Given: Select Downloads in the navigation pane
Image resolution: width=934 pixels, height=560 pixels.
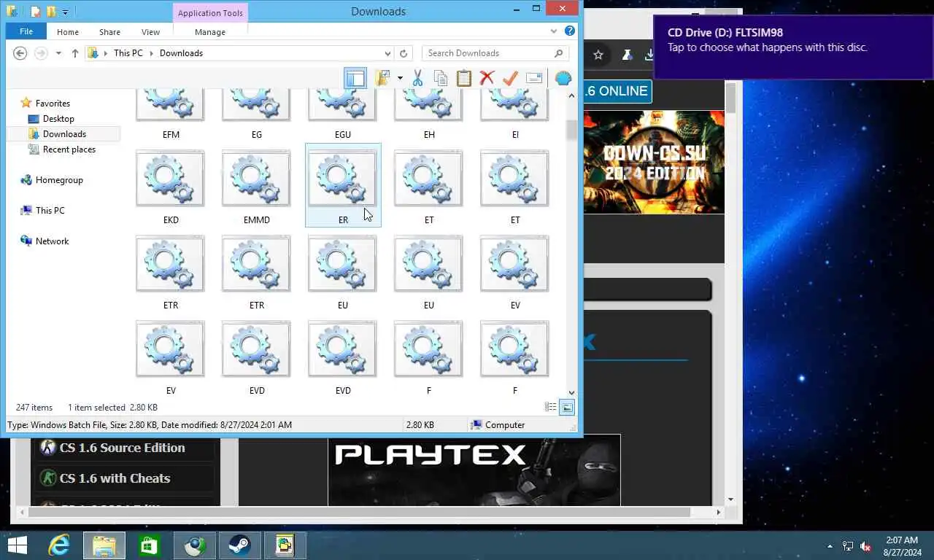Looking at the screenshot, I should point(64,134).
